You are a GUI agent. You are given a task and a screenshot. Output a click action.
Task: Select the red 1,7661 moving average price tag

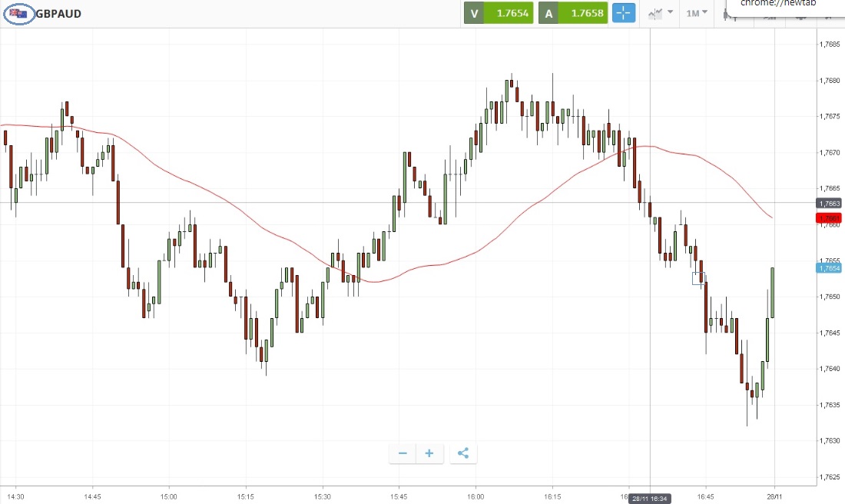click(829, 217)
